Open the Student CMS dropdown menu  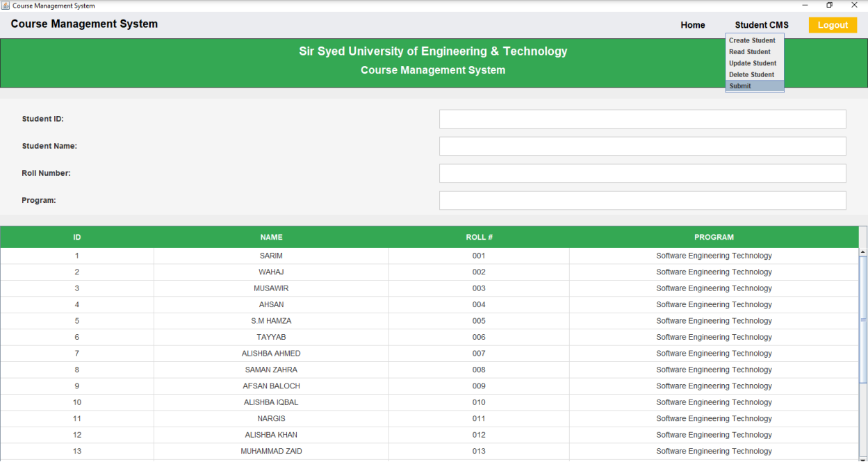pyautogui.click(x=761, y=25)
